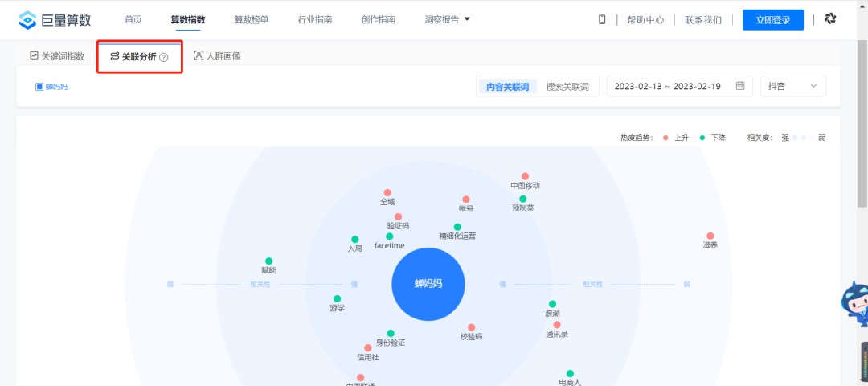Click the page vertical scrollbar
The height and width of the screenshot is (386, 868).
click(863, 123)
